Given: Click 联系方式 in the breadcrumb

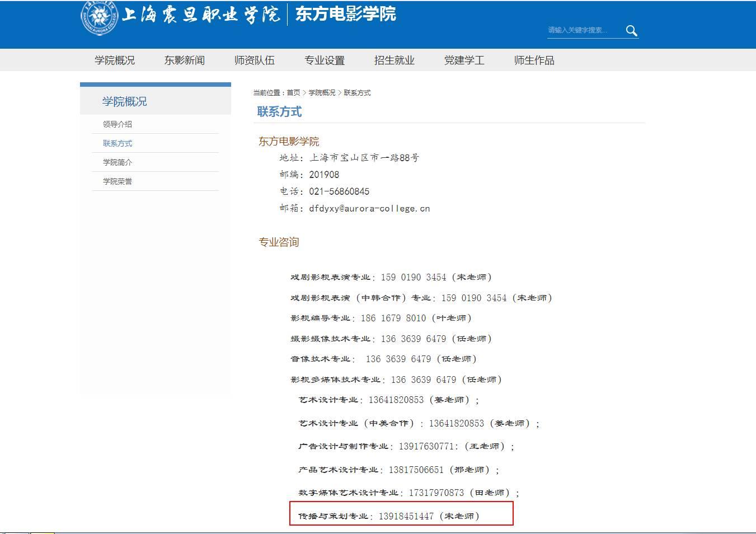Looking at the screenshot, I should pos(357,93).
